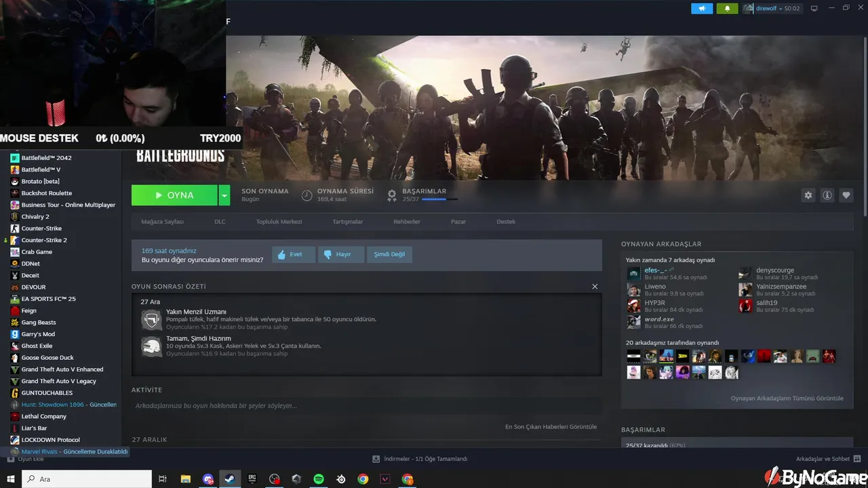Open friend Yalnizsempanzee profile
This screenshot has height=488, width=868.
pos(781,287)
